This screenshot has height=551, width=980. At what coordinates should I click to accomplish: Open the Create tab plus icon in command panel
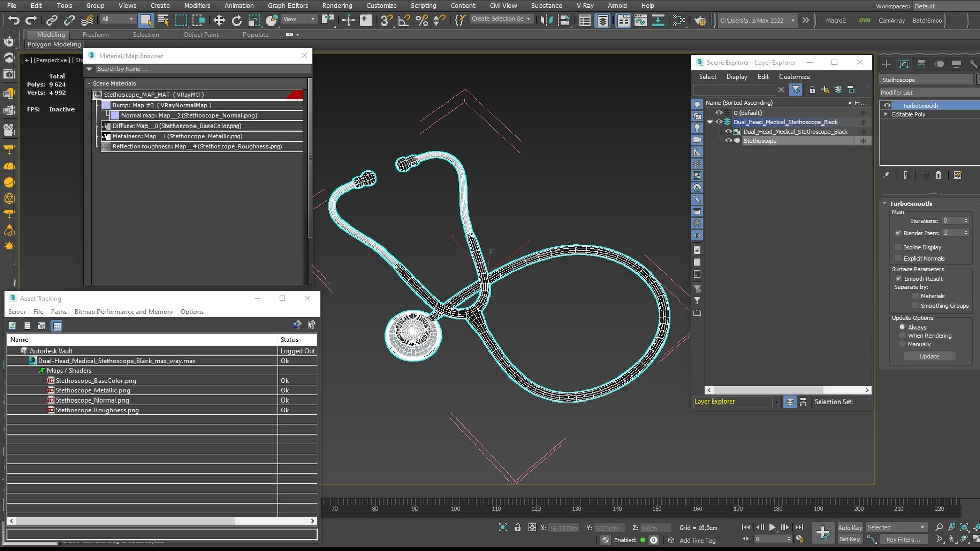(x=886, y=64)
